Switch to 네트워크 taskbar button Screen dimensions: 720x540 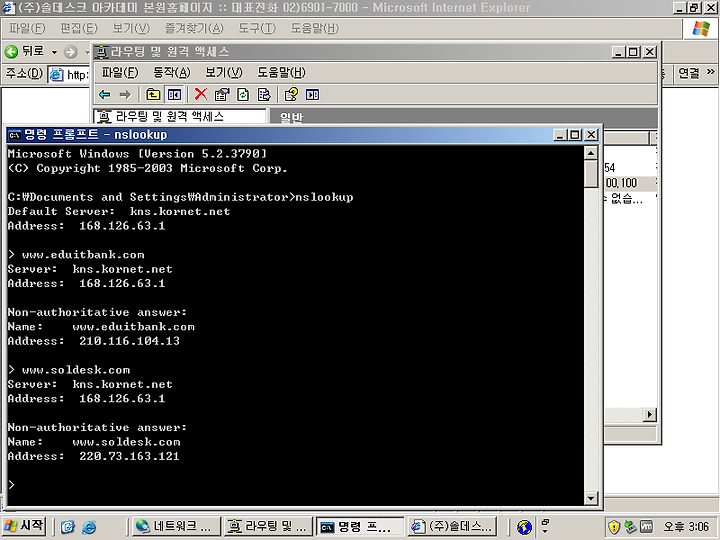click(x=175, y=527)
